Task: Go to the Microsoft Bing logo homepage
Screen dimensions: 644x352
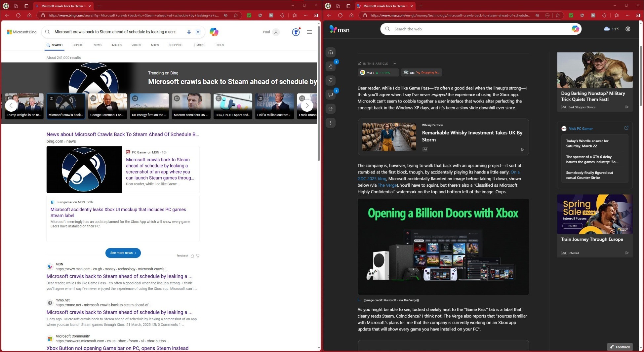Action: tap(22, 32)
